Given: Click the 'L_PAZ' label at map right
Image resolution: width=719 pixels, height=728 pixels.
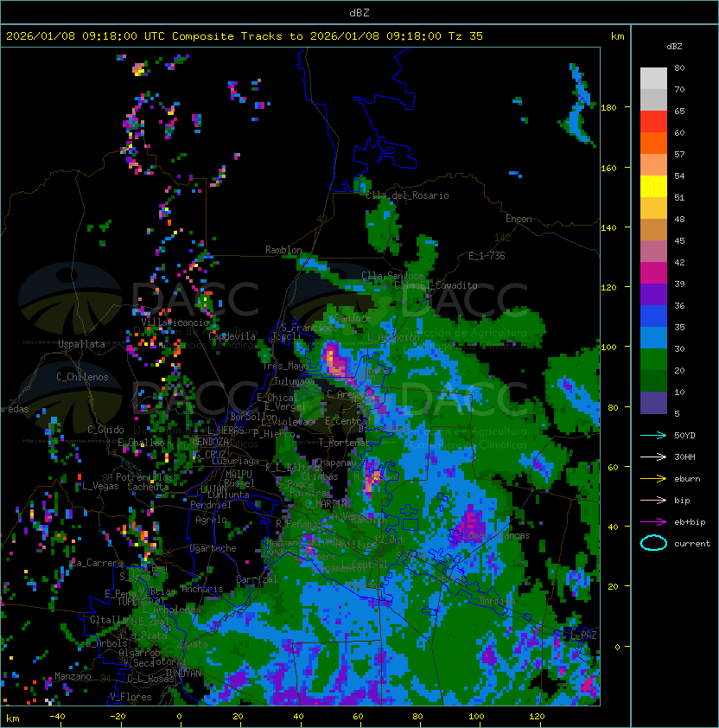Looking at the screenshot, I should pyautogui.click(x=583, y=635).
